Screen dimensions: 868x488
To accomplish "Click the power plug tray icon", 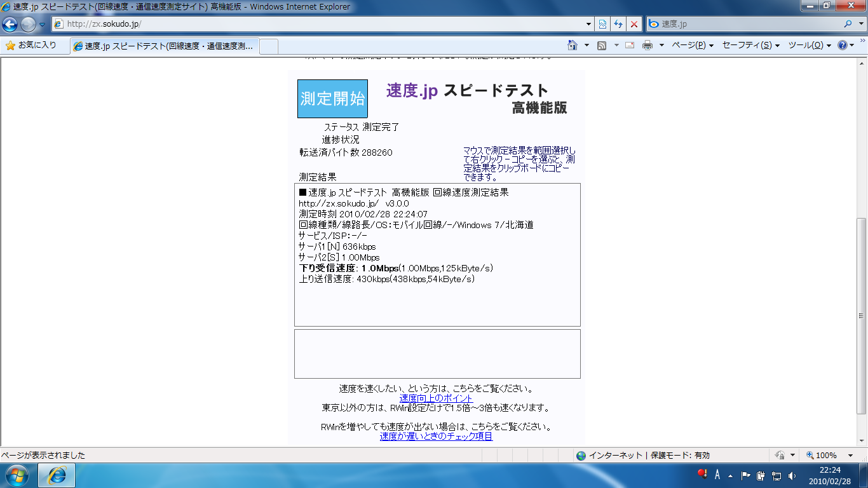I will [x=761, y=475].
